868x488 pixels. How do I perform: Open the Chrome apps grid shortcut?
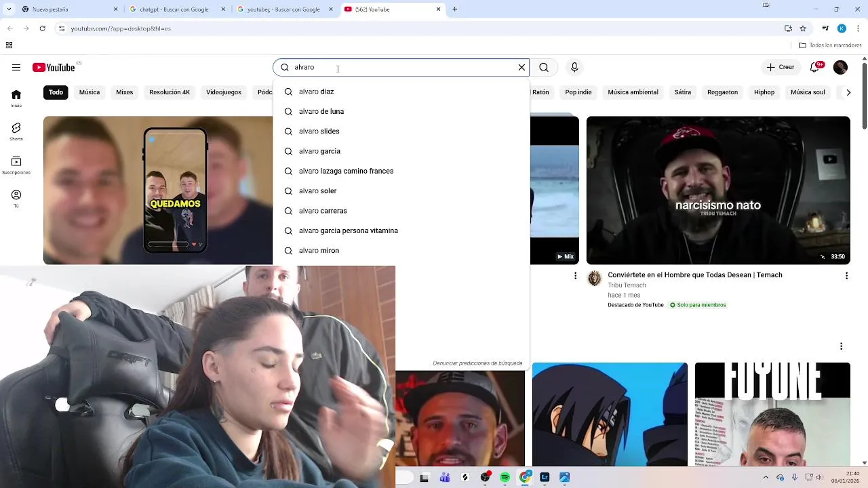[x=9, y=45]
